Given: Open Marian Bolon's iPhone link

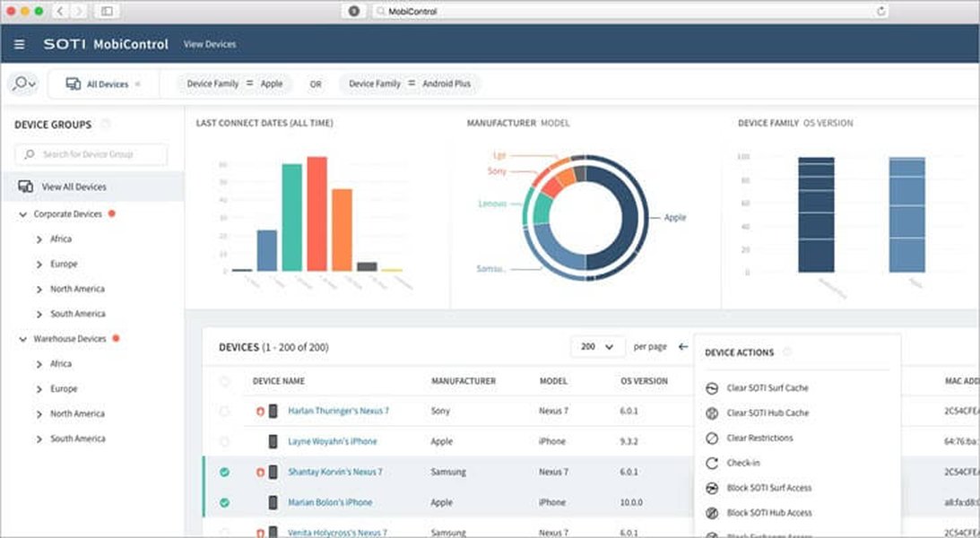Looking at the screenshot, I should 330,502.
